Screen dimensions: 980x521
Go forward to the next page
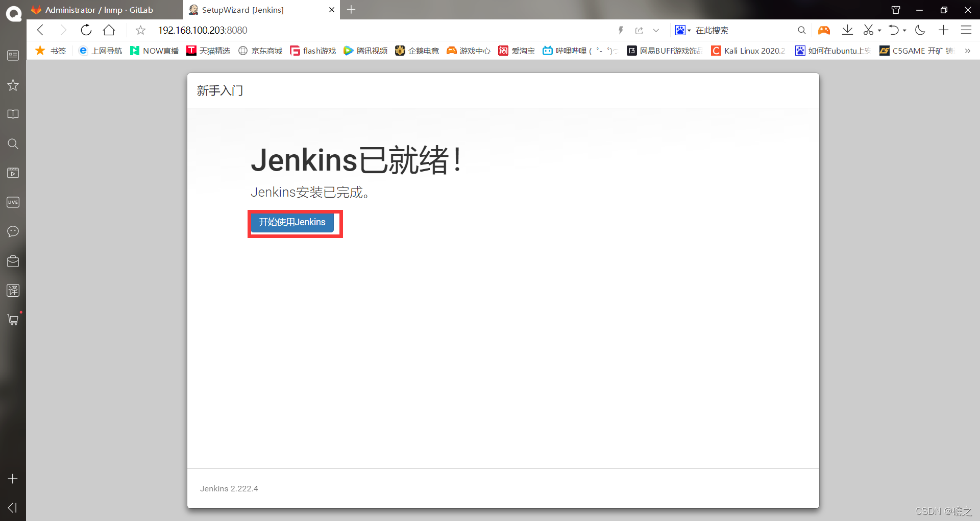coord(63,30)
